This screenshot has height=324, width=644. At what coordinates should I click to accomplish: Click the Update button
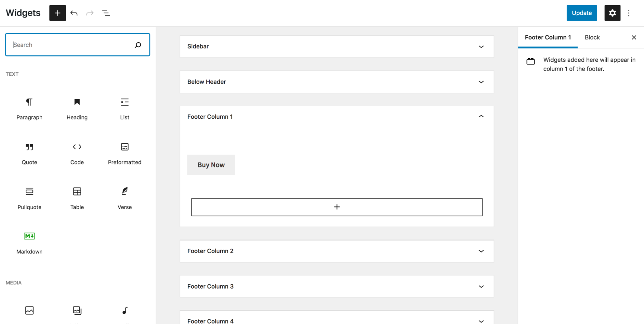click(x=582, y=13)
